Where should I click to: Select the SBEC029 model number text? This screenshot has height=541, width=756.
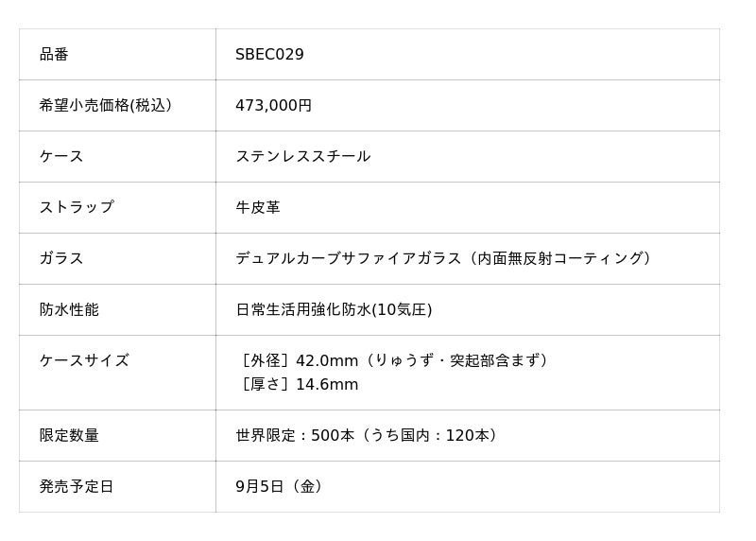pyautogui.click(x=269, y=55)
